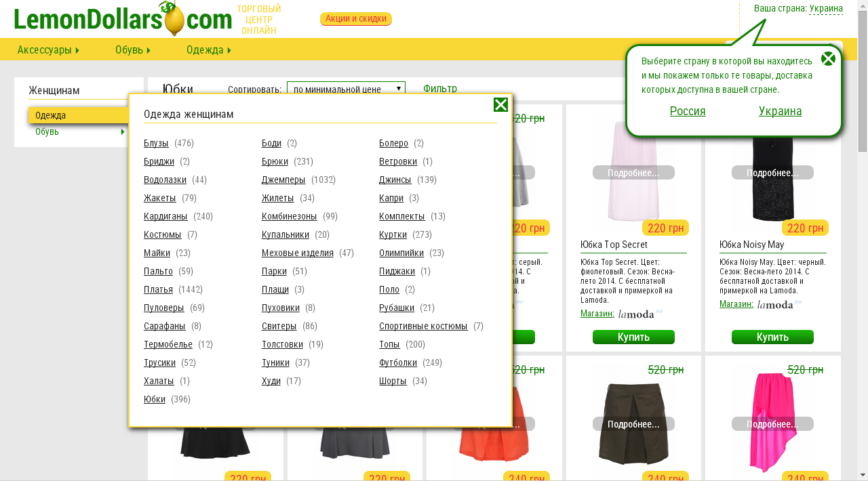Change country via the Украина link
The image size is (868, 481).
826,8
